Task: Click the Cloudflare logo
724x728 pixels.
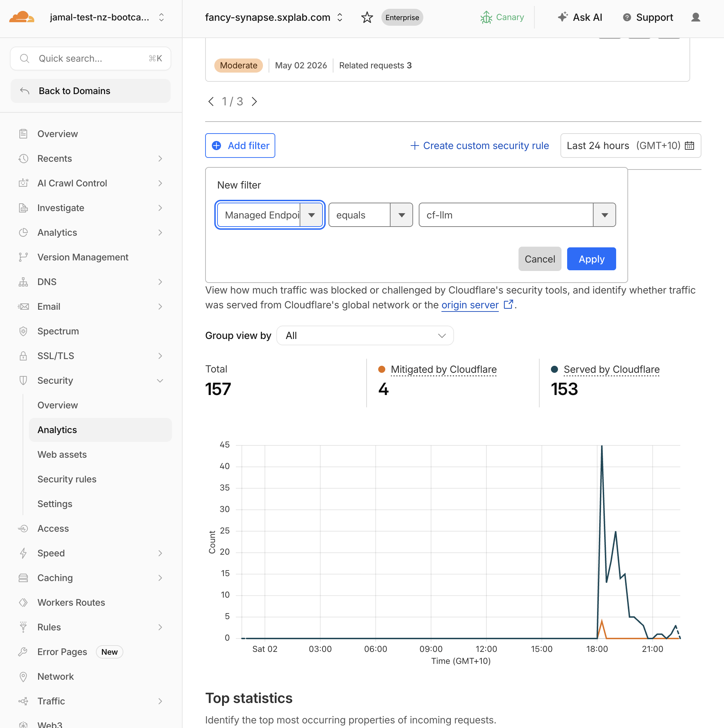Action: 22,17
